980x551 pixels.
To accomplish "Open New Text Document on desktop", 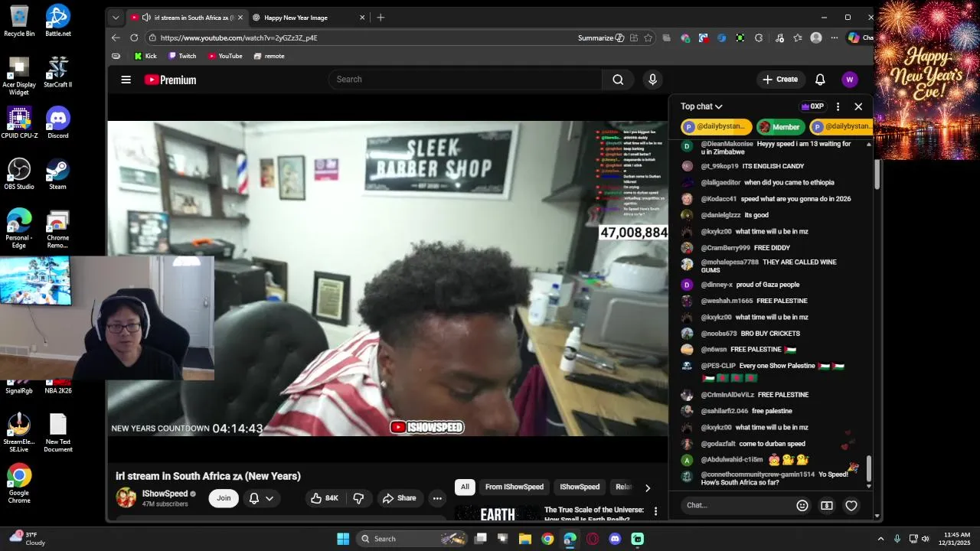I will pyautogui.click(x=58, y=432).
